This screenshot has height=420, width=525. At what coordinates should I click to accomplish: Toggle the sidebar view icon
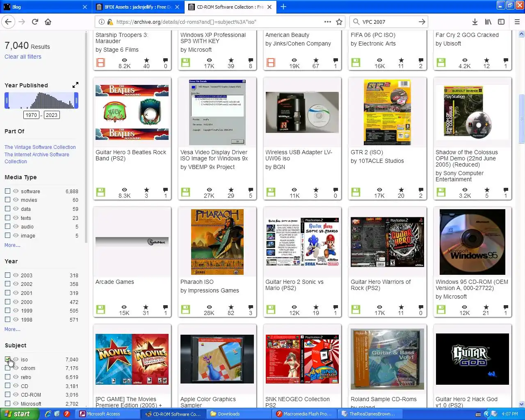click(x=501, y=22)
